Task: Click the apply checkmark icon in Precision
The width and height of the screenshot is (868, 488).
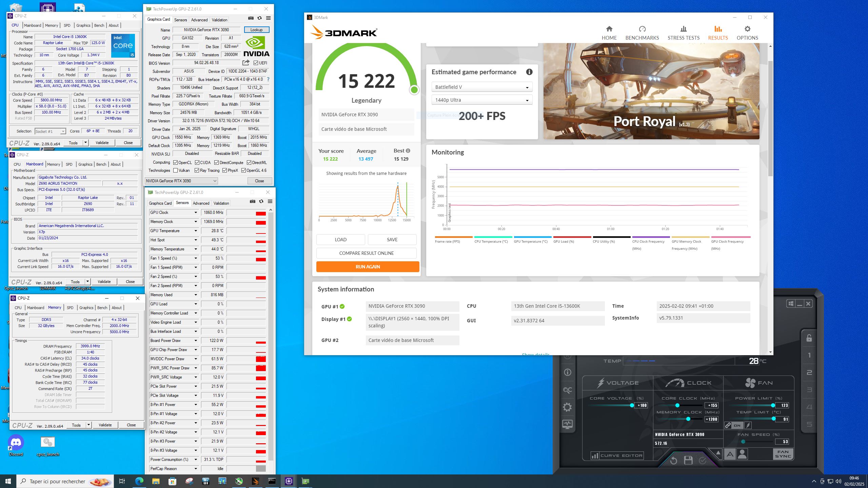Action: [703, 460]
